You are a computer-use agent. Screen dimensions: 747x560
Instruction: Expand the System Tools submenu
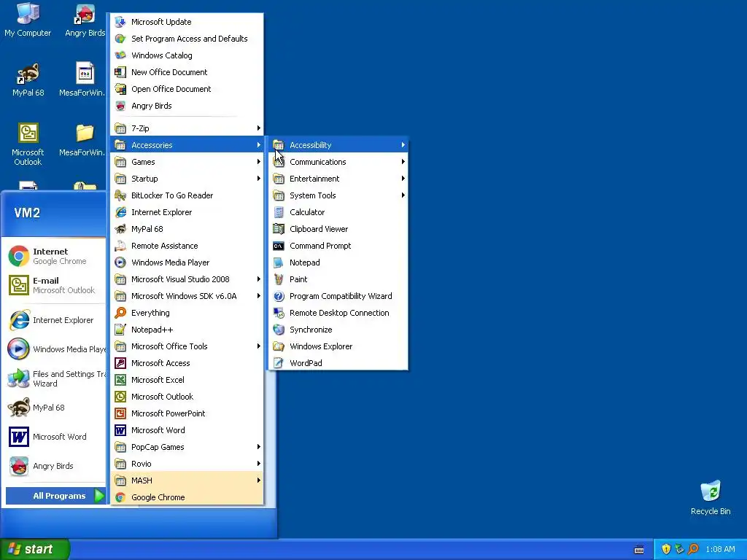coord(338,195)
